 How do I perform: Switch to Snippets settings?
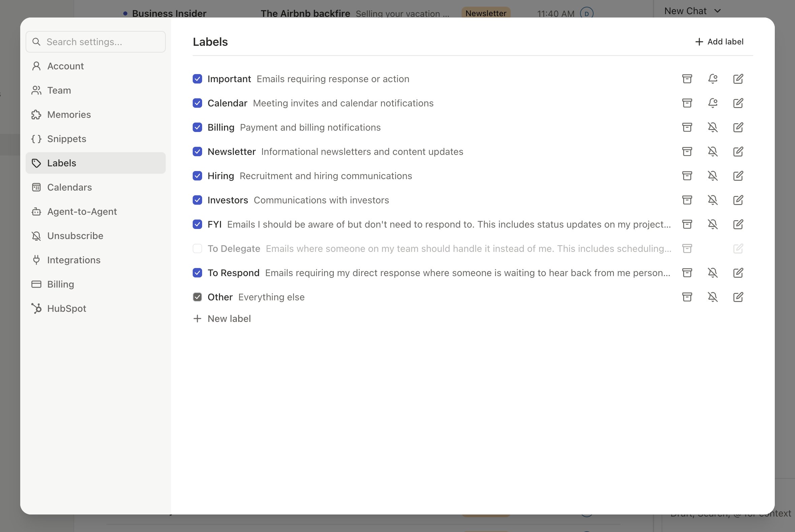tap(95, 139)
